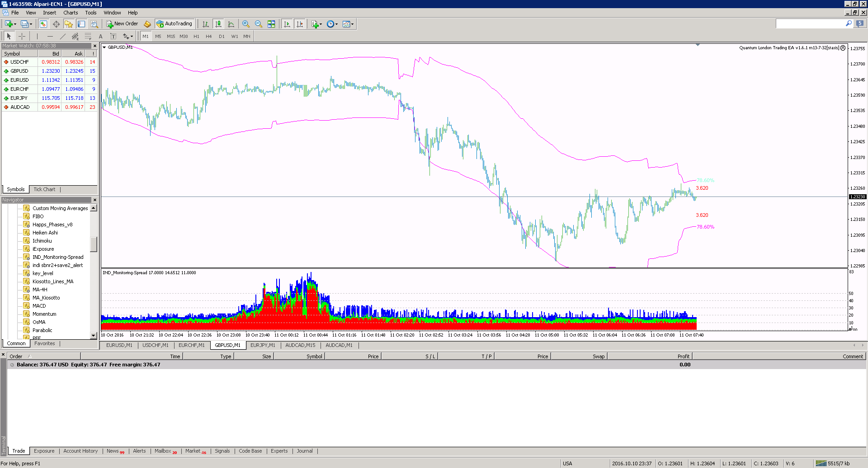Open the arrows objects dropdown
Screen dimensions: 868x468
click(x=128, y=36)
